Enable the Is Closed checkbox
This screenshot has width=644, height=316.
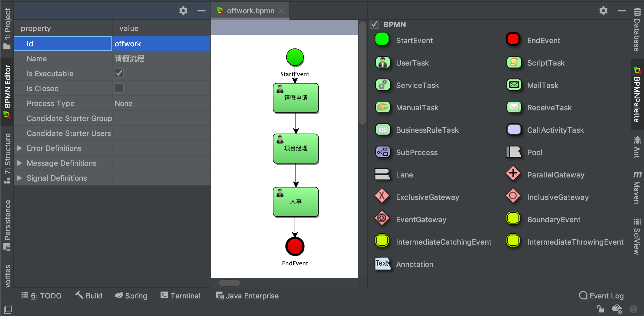click(x=119, y=88)
